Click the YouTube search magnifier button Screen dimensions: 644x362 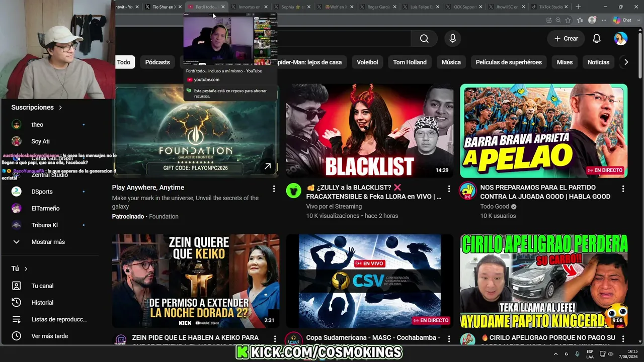pos(424,39)
